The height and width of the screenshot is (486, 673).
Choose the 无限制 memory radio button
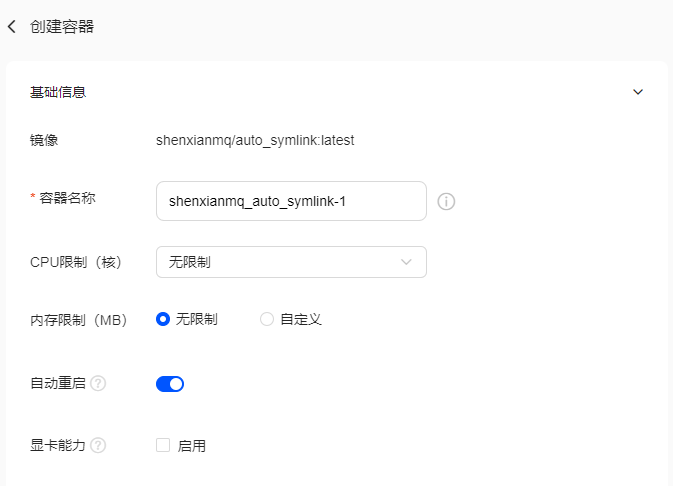coord(163,319)
